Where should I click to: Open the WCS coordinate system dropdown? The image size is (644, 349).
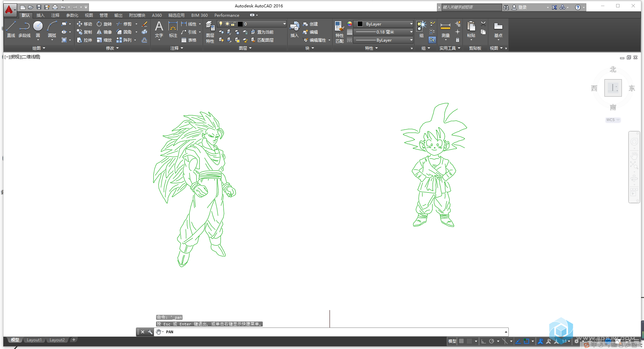click(x=613, y=120)
